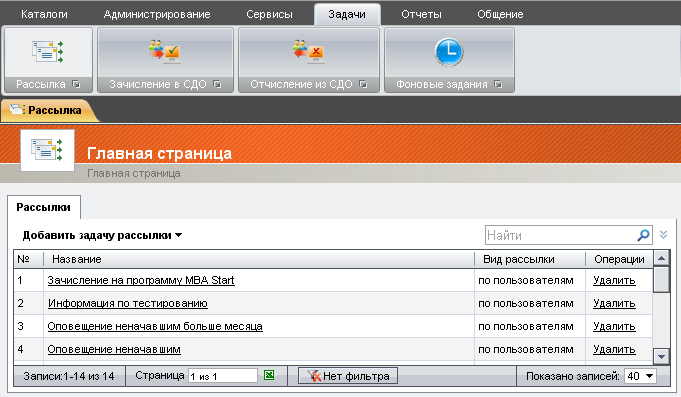Open the Зачисление в СДО enrollment icon
Viewport: 681px width, 397px height.
coord(165,52)
